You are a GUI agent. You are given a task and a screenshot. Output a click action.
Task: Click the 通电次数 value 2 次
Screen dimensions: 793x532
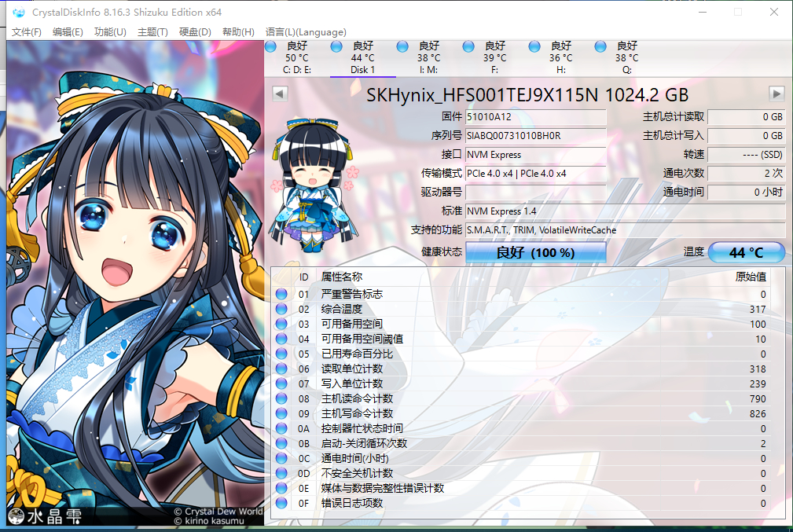point(747,174)
